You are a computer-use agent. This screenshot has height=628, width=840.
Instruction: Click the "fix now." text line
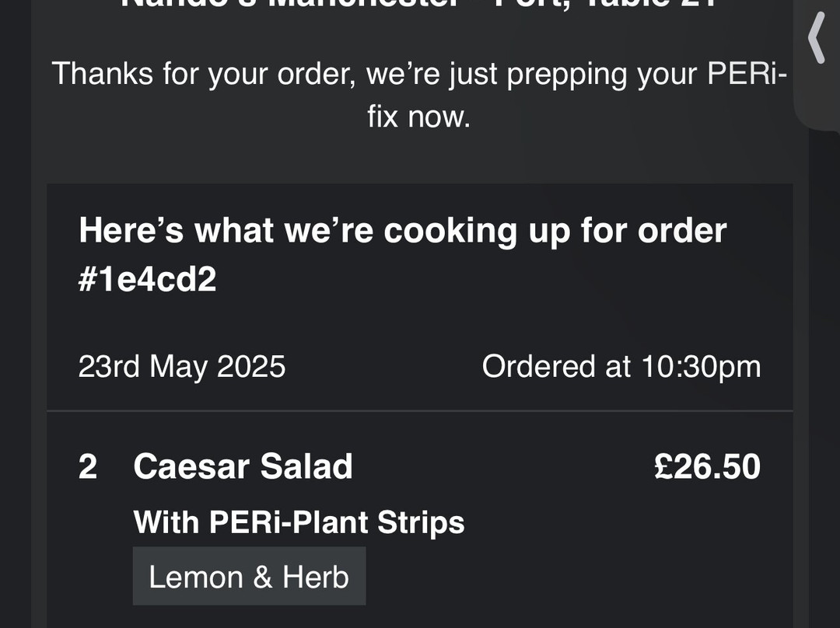(x=419, y=117)
